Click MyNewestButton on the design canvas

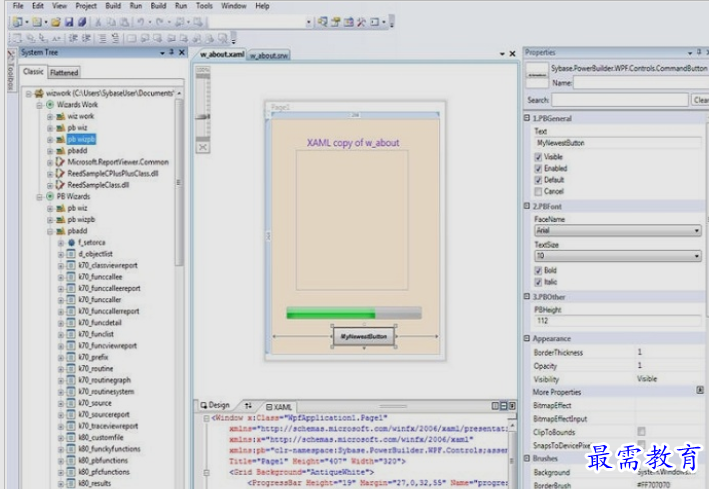coord(363,337)
